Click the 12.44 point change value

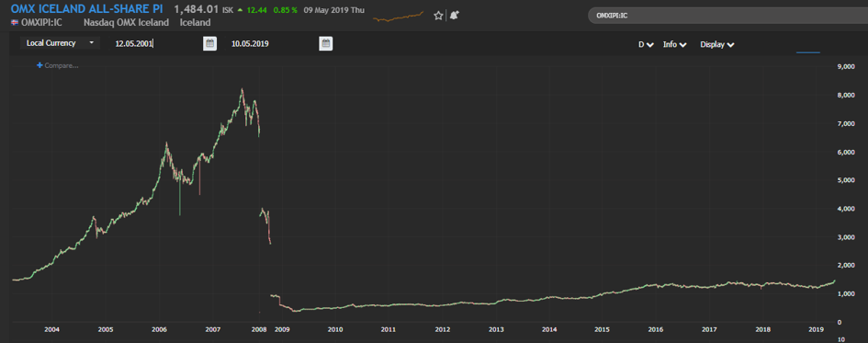[257, 10]
